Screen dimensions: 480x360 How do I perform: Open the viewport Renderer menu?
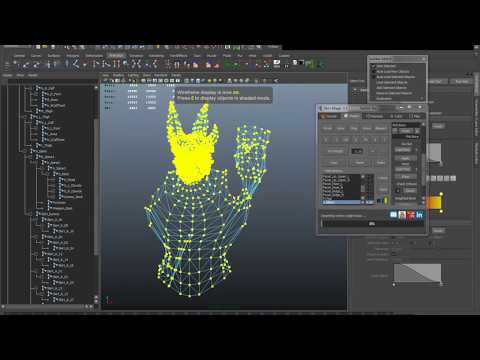pos(161,75)
